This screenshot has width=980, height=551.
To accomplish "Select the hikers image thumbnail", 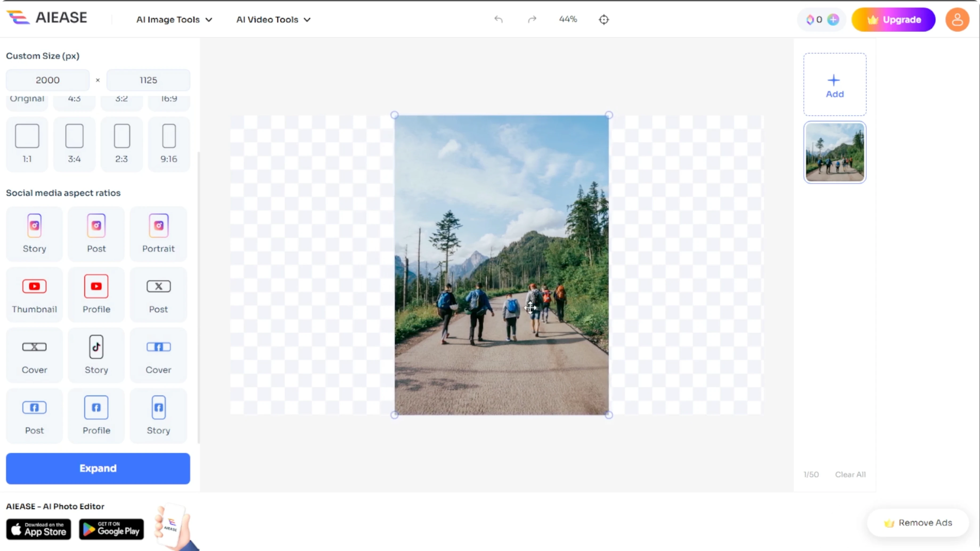I will point(835,152).
